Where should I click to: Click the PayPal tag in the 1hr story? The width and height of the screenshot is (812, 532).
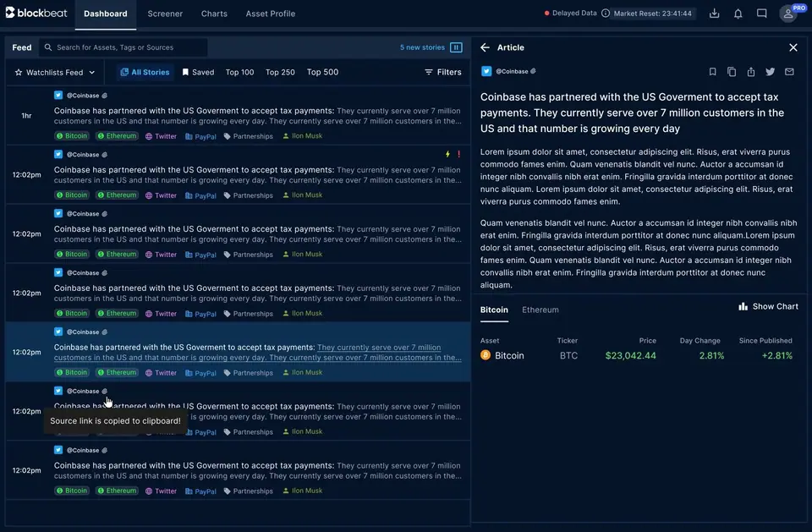pyautogui.click(x=200, y=136)
